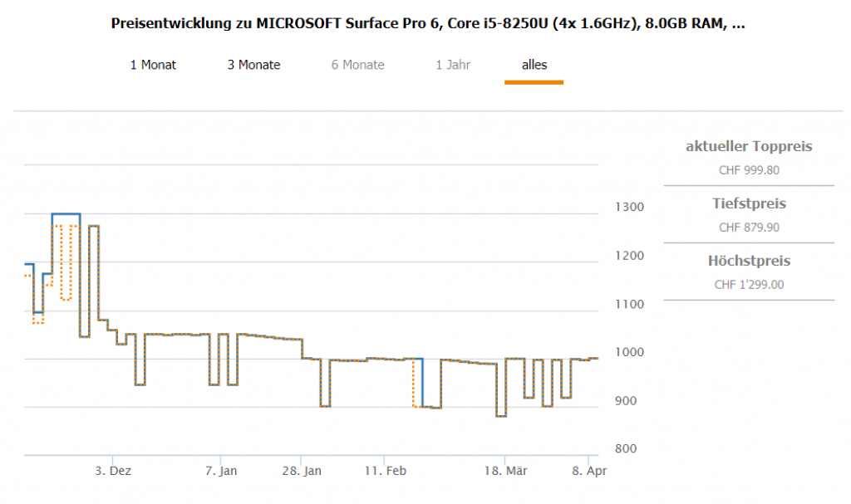Click the 7. Jan x-axis label
851x504 pixels.
(x=221, y=471)
